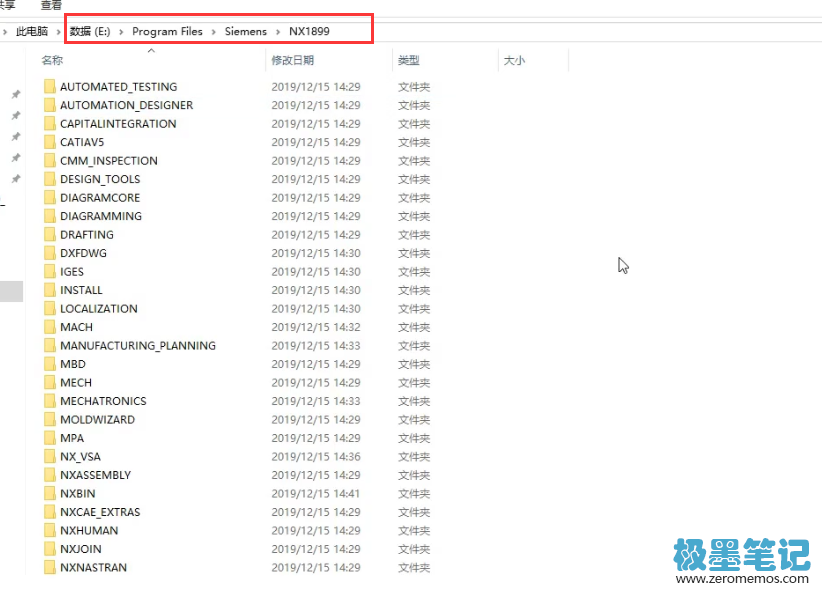Select the NXJOIN folder name

tap(81, 549)
